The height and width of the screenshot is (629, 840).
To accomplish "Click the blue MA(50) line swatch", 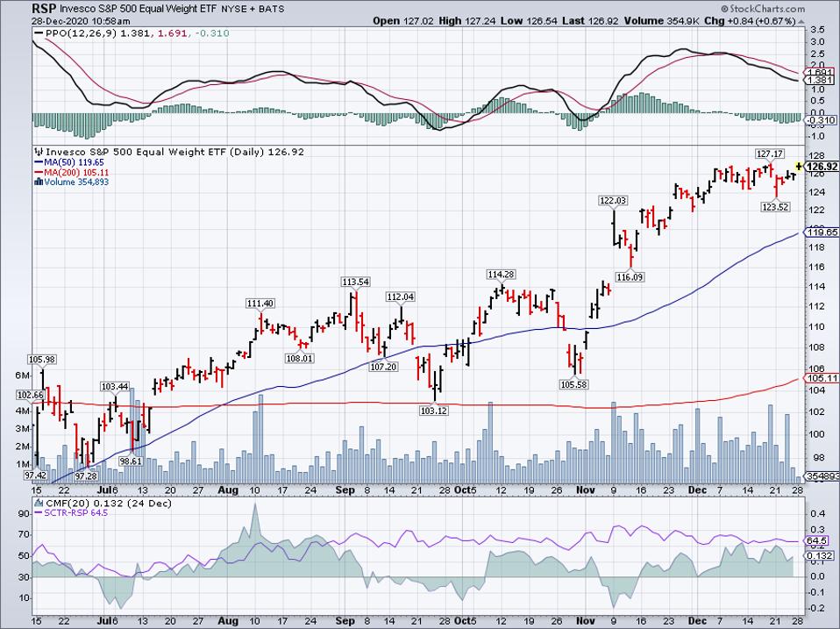I will click(39, 162).
